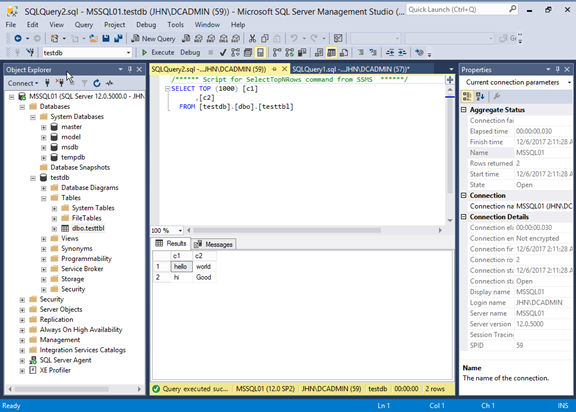This screenshot has height=412, width=576.
Task: Toggle the highlighted IntelliSense Enabled icon
Action: pos(260,53)
